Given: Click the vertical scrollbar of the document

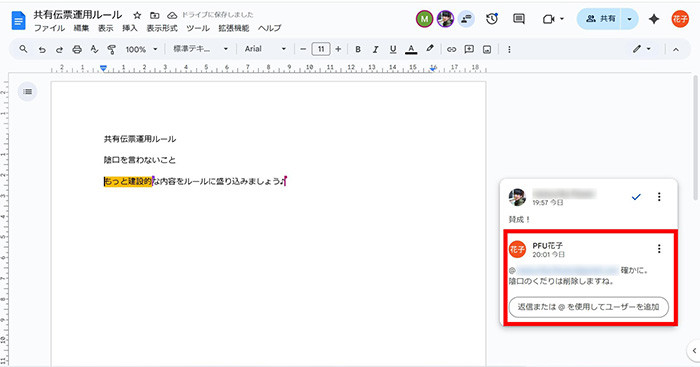Looking at the screenshot, I should [x=695, y=138].
